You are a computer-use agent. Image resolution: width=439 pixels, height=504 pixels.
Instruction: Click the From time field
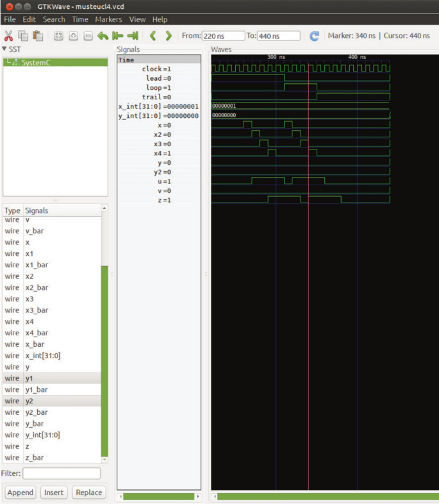[x=223, y=36]
